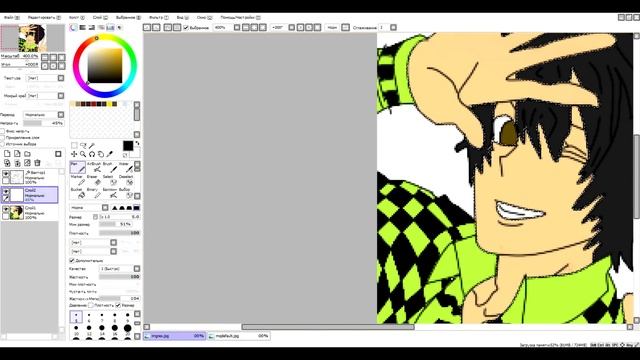Choose the rectangular Selection tool
The height and width of the screenshot is (360, 640).
click(x=74, y=145)
